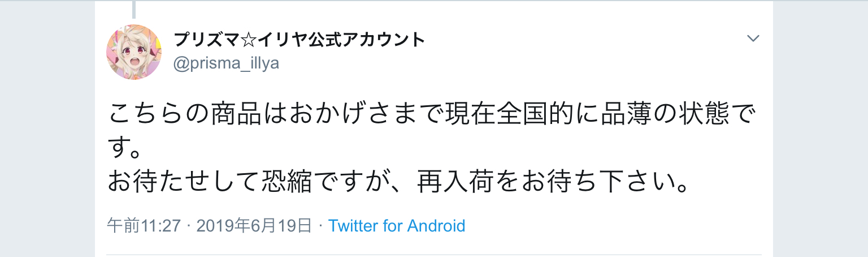Click the divider line below the tweet metadata
Viewport: 868px width, 257px height.
434,255
